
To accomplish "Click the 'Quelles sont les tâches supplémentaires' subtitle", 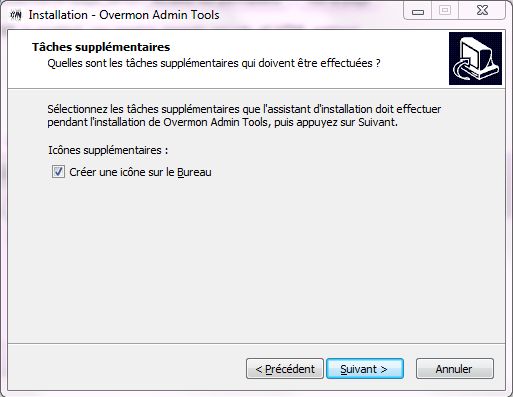I will point(214,63).
